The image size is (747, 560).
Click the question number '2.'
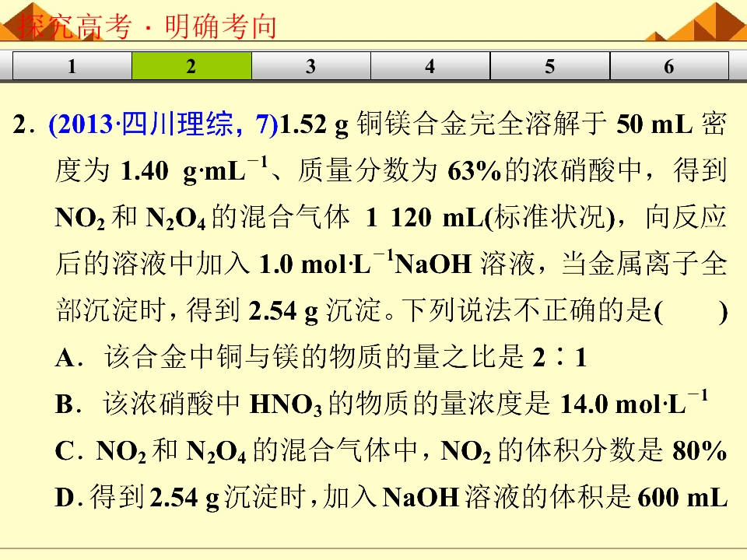point(24,124)
